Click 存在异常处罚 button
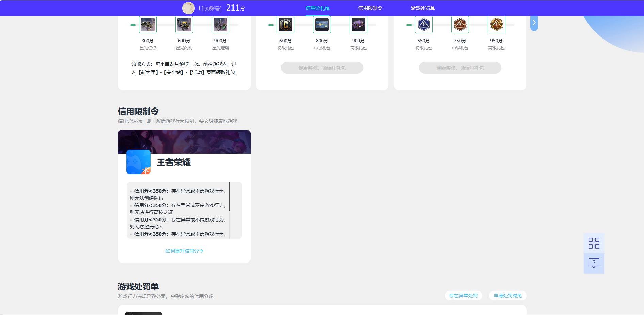The height and width of the screenshot is (315, 644). tap(464, 296)
